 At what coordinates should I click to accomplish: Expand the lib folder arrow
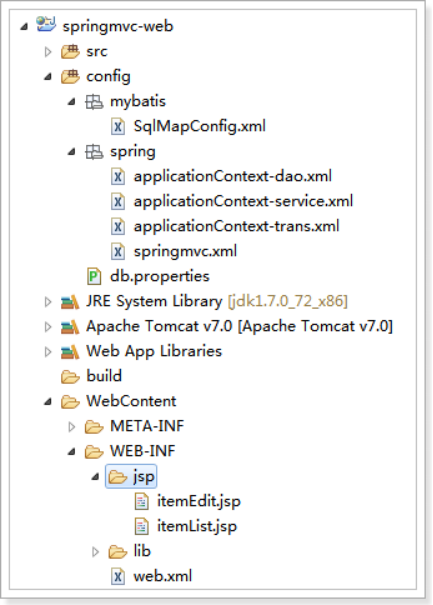tap(95, 552)
